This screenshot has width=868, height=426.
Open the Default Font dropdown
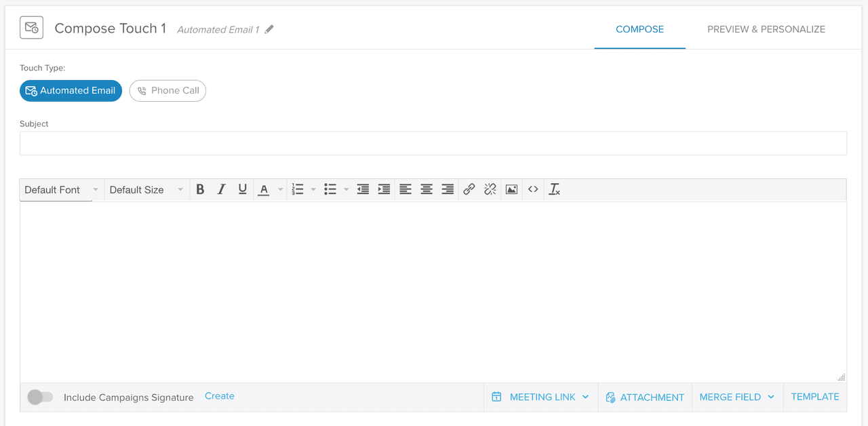pos(60,189)
